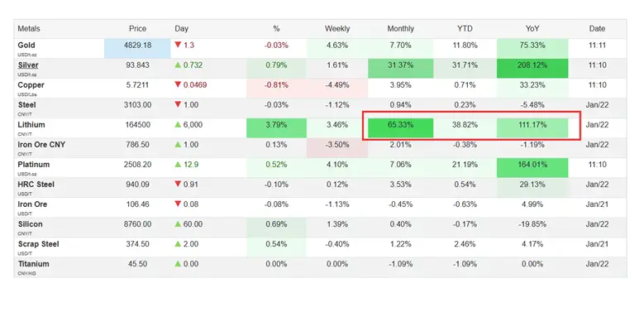Sort by the Day column header
The image size is (644, 312).
click(x=182, y=29)
